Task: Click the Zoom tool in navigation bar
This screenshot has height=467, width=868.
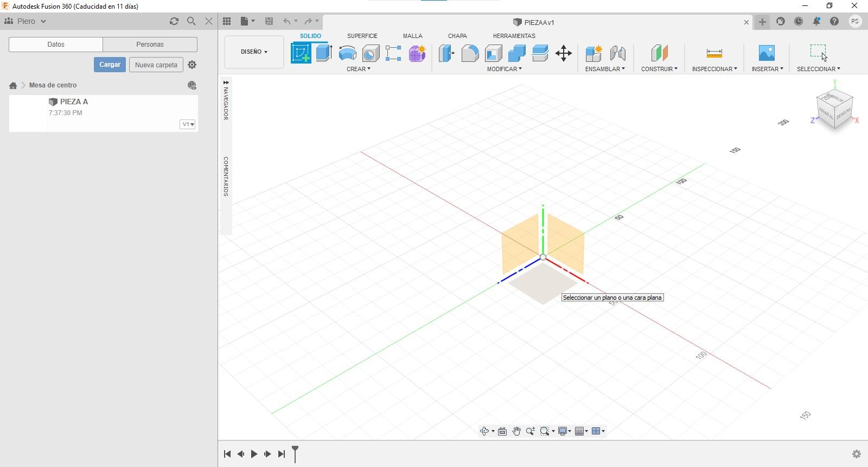Action: [x=531, y=431]
